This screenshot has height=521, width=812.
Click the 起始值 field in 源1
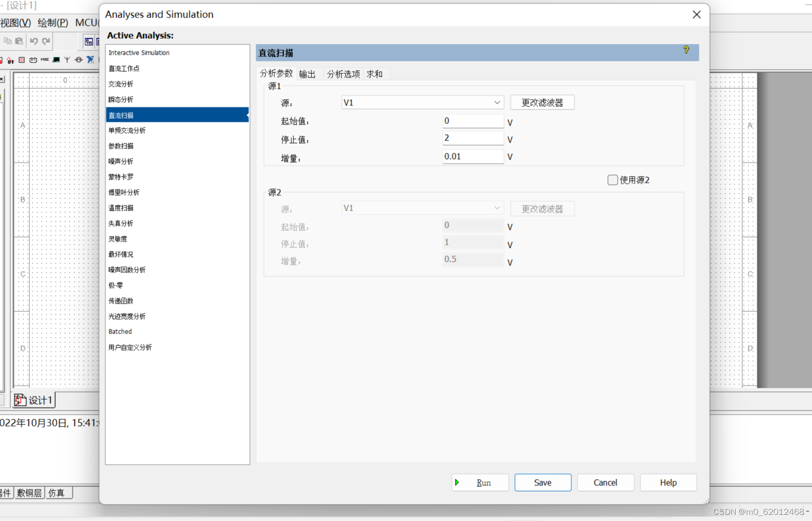coord(473,121)
